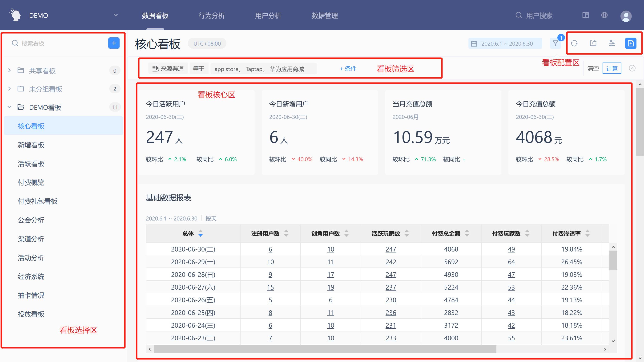Collapse the DEMO看板 folder
The width and height of the screenshot is (644, 362).
click(x=9, y=107)
